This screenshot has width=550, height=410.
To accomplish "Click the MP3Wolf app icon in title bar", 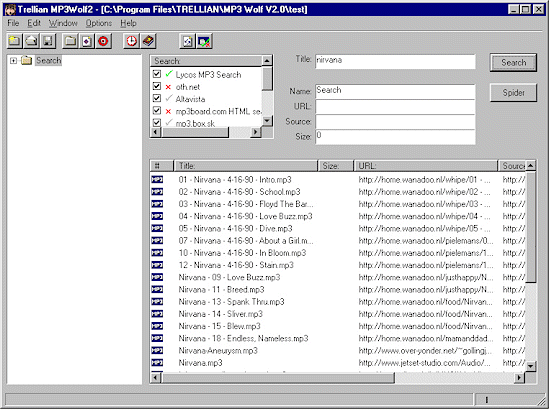I will [x=10, y=9].
